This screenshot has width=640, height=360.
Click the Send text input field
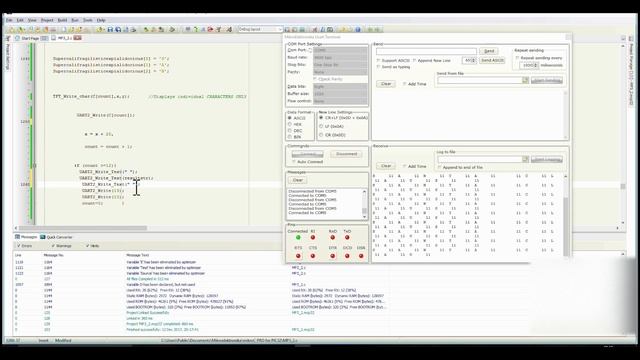pos(426,51)
